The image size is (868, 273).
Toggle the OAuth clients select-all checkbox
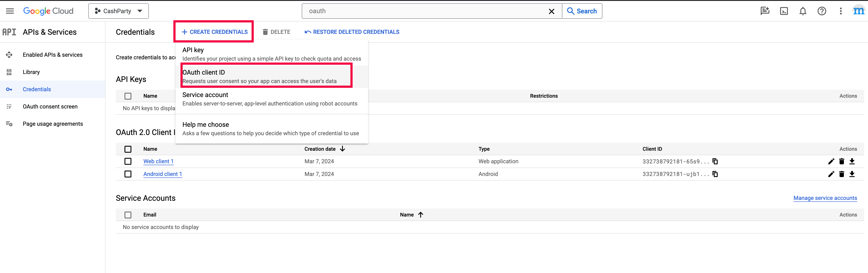point(128,149)
